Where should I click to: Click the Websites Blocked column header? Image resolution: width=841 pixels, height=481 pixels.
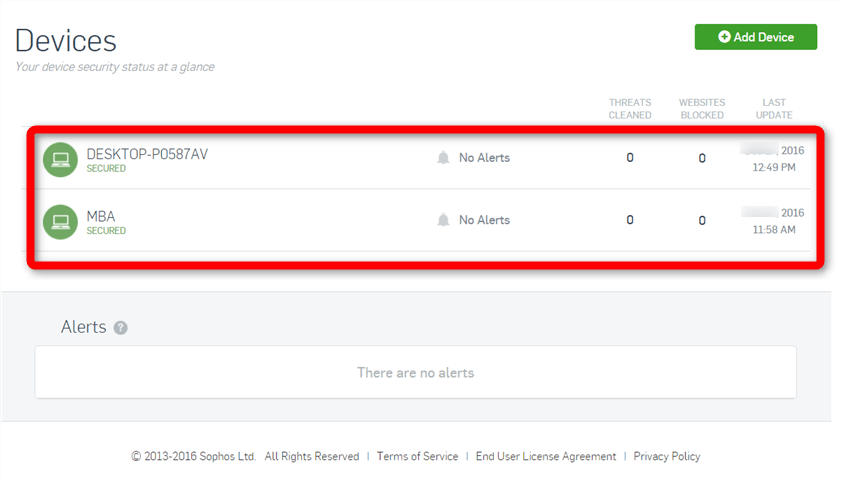(701, 108)
